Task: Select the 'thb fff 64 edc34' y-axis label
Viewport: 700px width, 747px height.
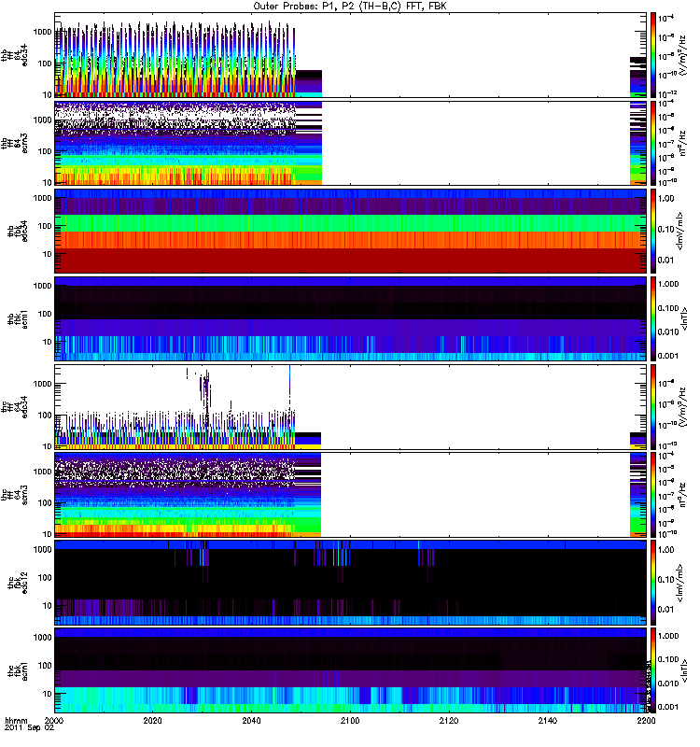Action: pyautogui.click(x=14, y=55)
